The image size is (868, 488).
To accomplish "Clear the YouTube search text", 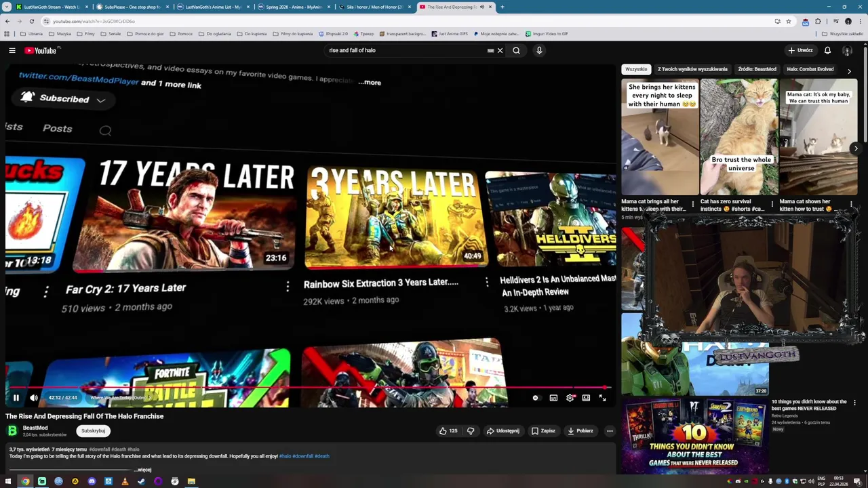I will [x=500, y=50].
